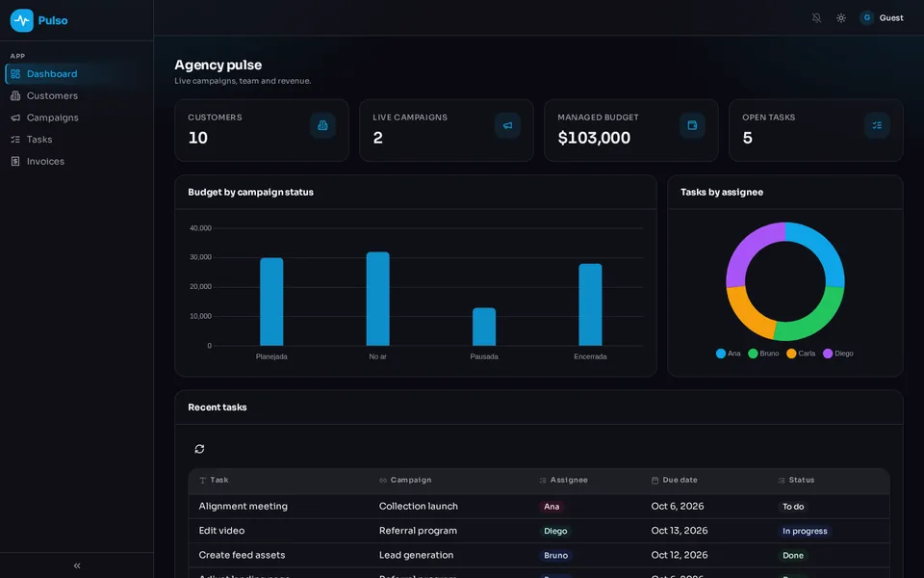Viewport: 924px width, 578px height.
Task: Click the Encerrada budget bar
Action: [x=590, y=304]
